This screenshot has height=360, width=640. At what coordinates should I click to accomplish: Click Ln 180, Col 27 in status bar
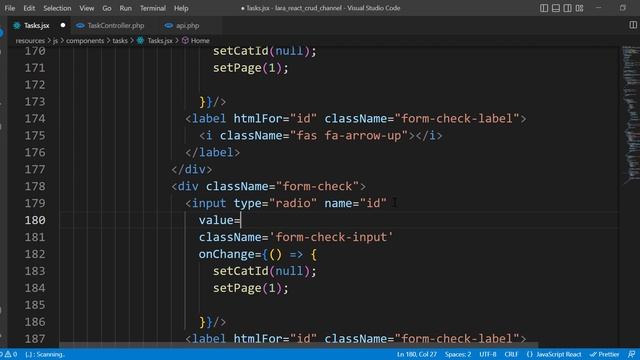416,354
